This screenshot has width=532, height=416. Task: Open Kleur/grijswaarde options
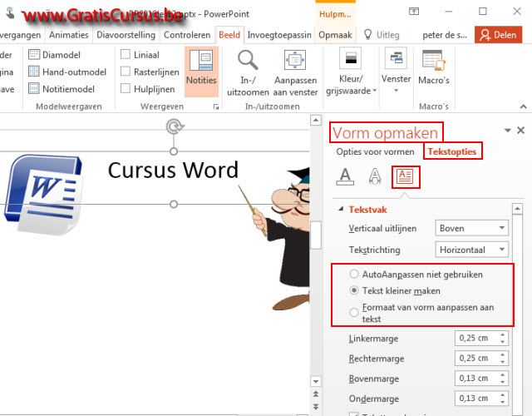click(x=351, y=73)
